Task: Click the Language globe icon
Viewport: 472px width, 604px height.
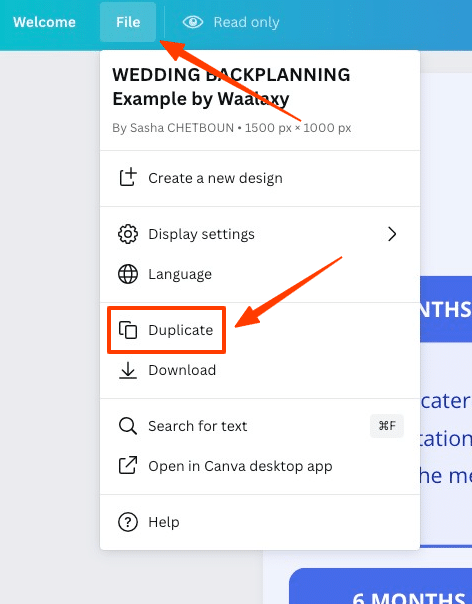Action: coord(128,274)
